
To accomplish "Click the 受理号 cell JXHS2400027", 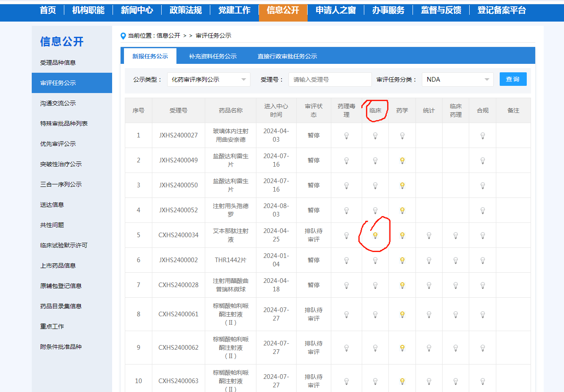I will coord(179,135).
